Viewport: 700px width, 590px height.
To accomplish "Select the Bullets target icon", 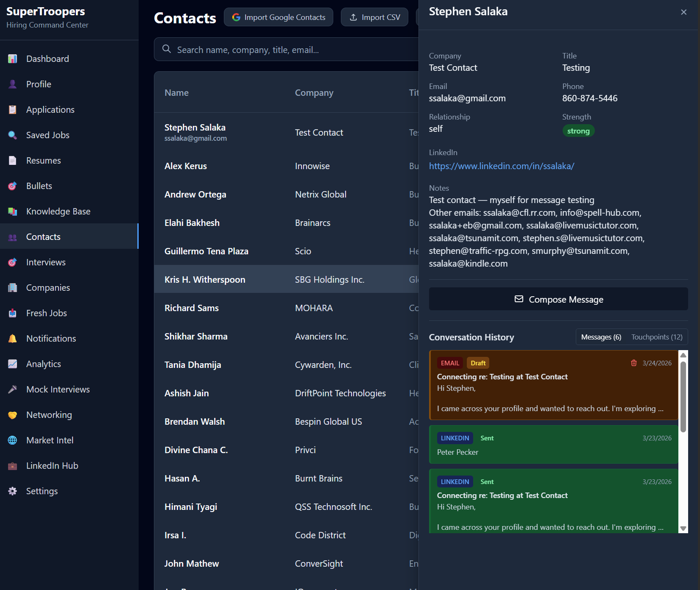I will pyautogui.click(x=12, y=186).
